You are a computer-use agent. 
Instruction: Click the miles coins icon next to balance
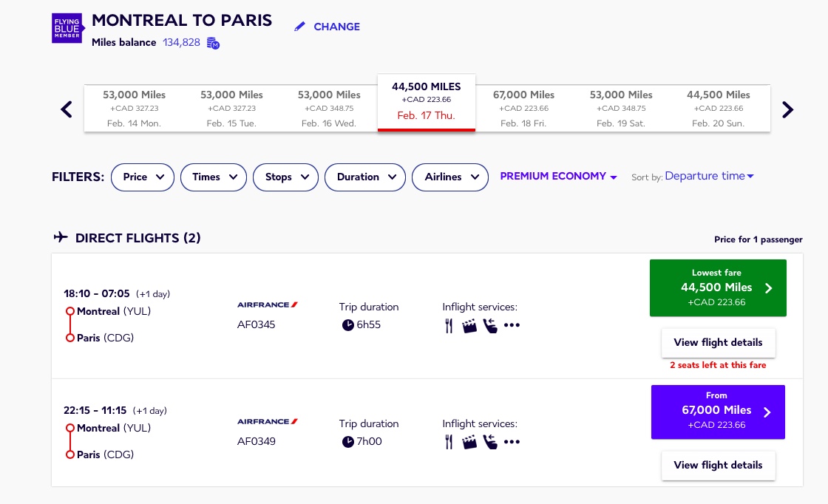(x=213, y=43)
